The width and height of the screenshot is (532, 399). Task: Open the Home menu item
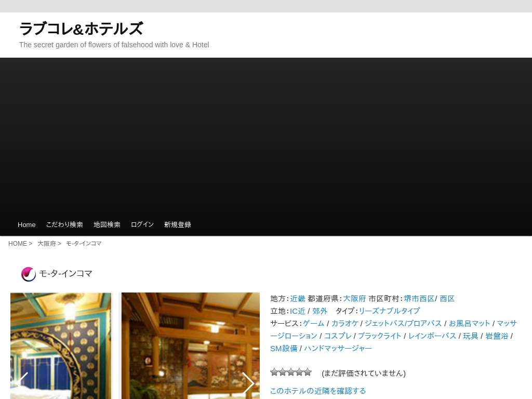click(26, 224)
